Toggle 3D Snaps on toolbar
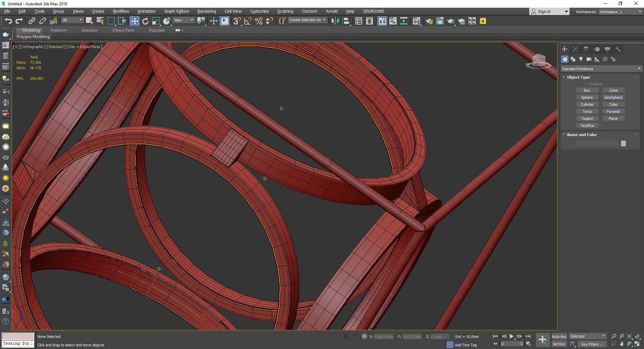 (237, 21)
